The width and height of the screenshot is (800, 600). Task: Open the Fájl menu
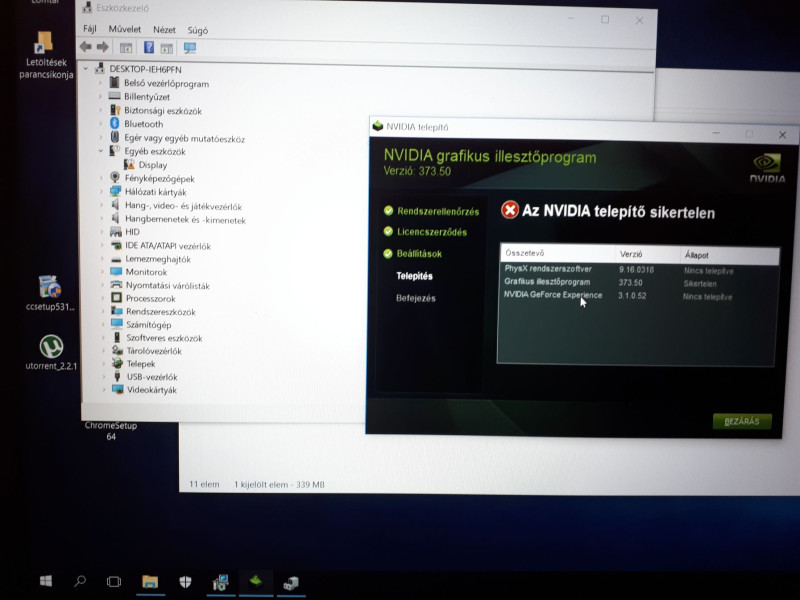coord(90,29)
